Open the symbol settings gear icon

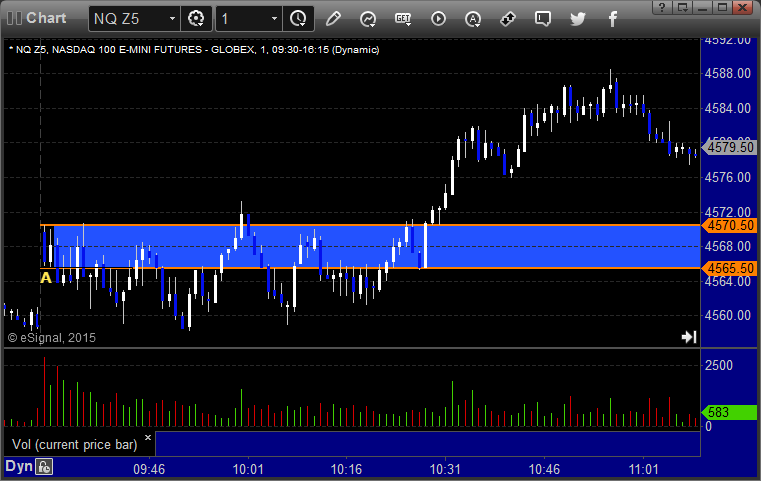pyautogui.click(x=196, y=19)
